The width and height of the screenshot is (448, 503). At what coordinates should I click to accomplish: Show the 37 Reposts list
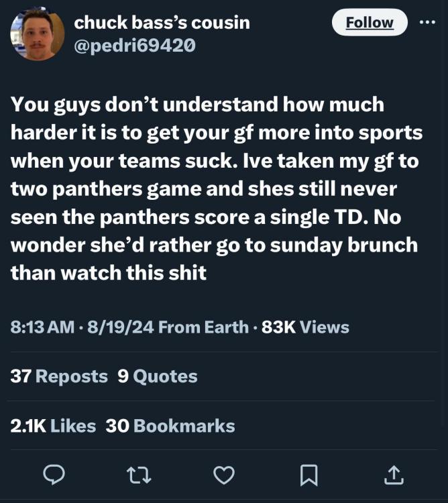[x=60, y=376]
